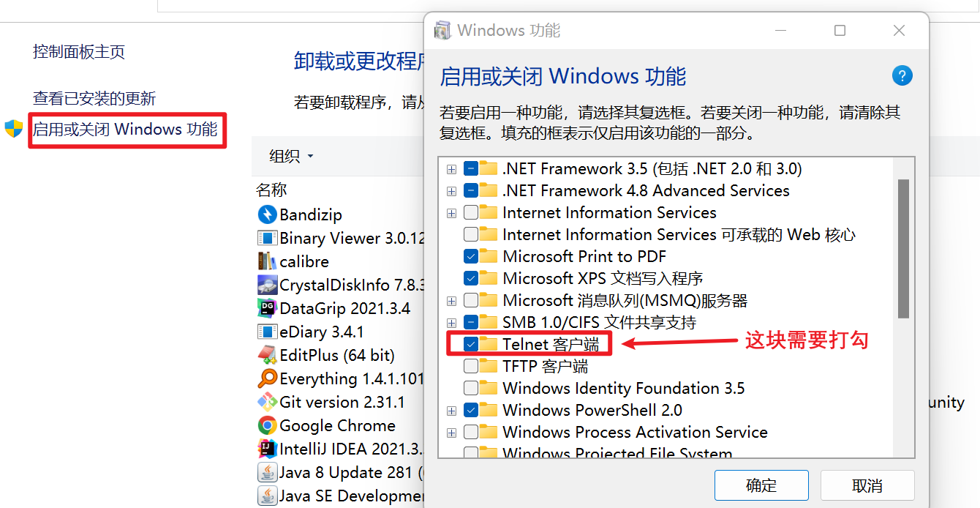Open help with the blue question mark
Viewport: 980px width, 508px height.
coord(902,75)
